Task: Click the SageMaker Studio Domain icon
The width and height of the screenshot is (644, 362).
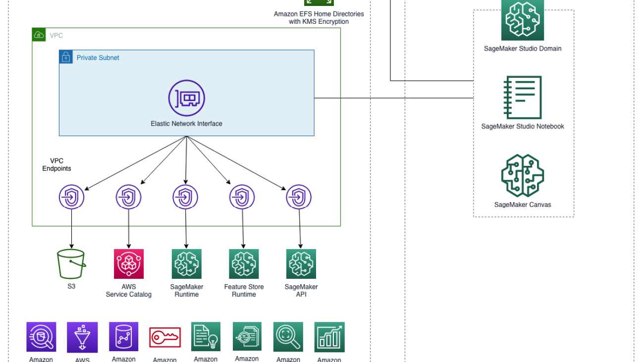Action: tap(523, 20)
